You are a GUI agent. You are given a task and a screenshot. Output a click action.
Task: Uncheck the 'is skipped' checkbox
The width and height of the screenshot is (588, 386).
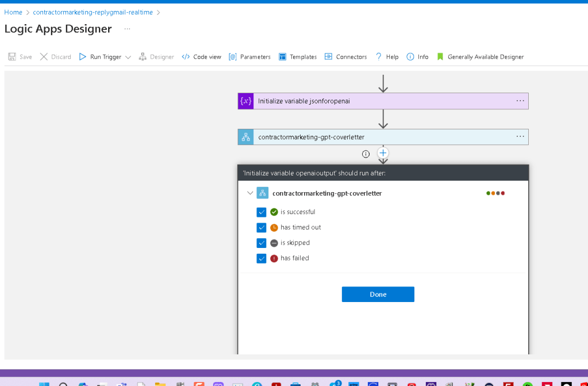click(x=262, y=243)
